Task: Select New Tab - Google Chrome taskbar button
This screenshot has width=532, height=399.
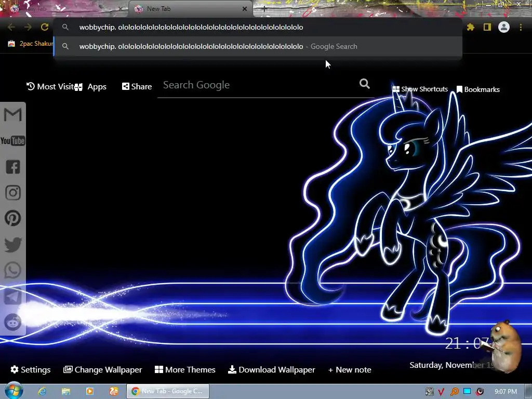Action: tap(168, 391)
